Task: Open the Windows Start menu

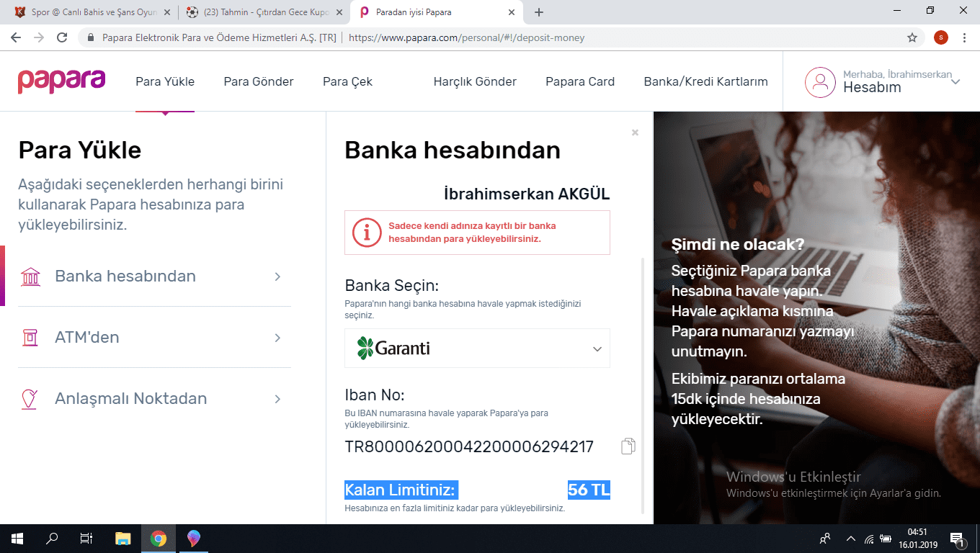Action: click(x=17, y=539)
